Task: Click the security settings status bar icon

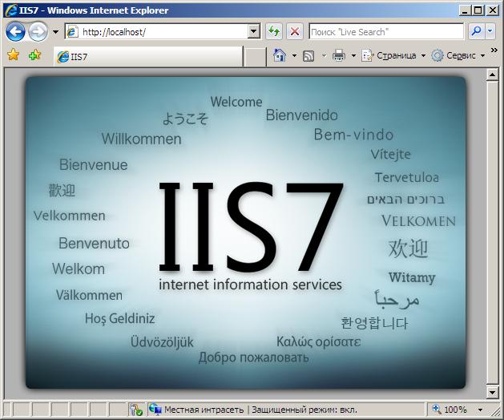Action: click(x=136, y=410)
